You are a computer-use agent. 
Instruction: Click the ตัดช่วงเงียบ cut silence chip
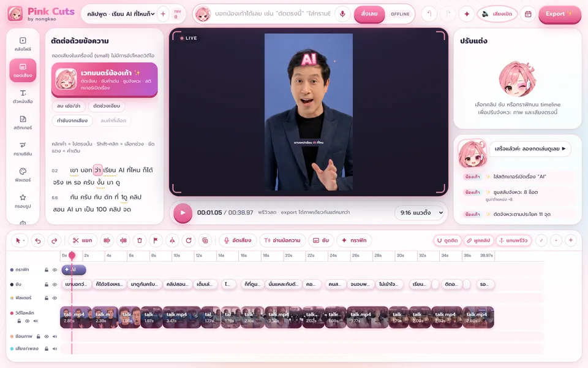pos(107,106)
